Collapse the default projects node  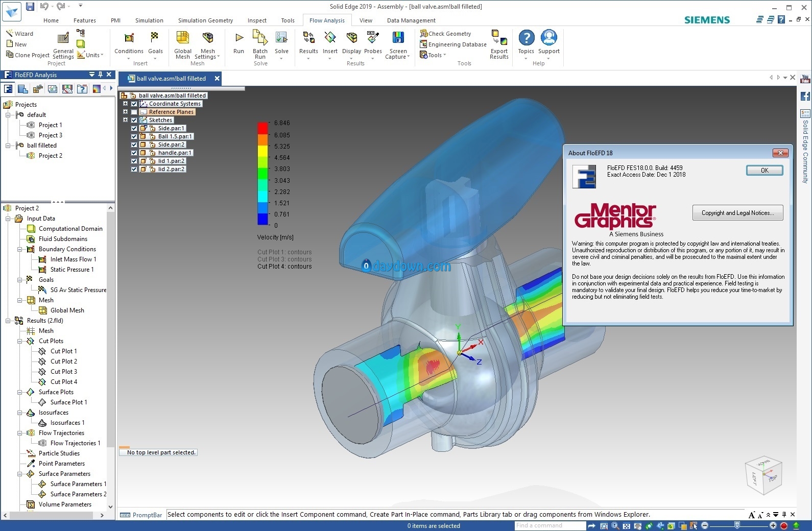point(8,115)
